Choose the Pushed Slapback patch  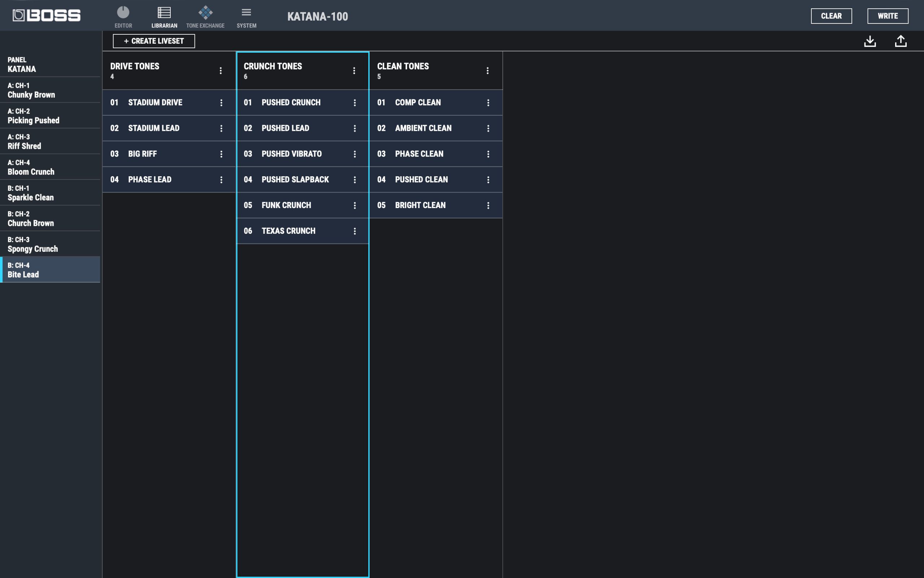[302, 180]
